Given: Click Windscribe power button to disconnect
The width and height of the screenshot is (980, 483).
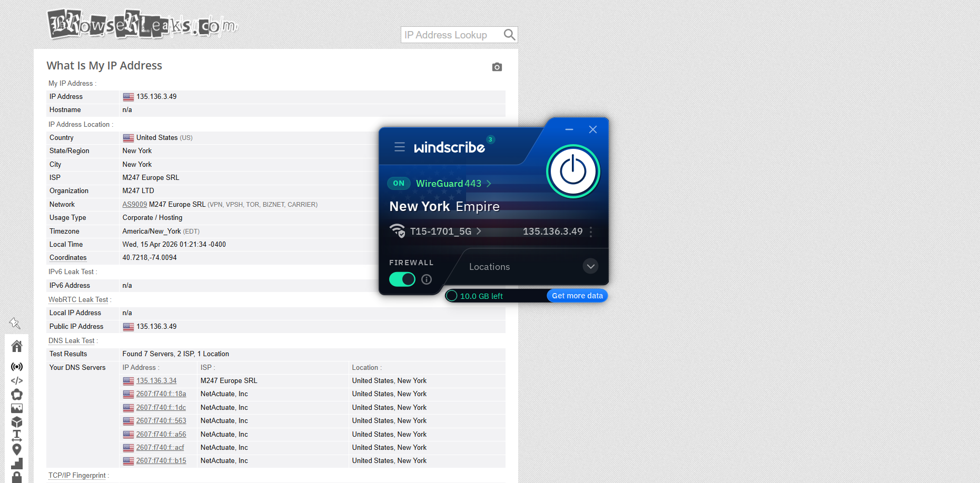Looking at the screenshot, I should [573, 171].
